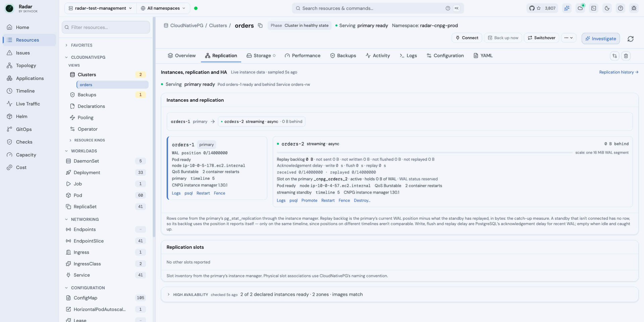Click the Connect button
Screen dimensions: 644x322
click(x=467, y=38)
